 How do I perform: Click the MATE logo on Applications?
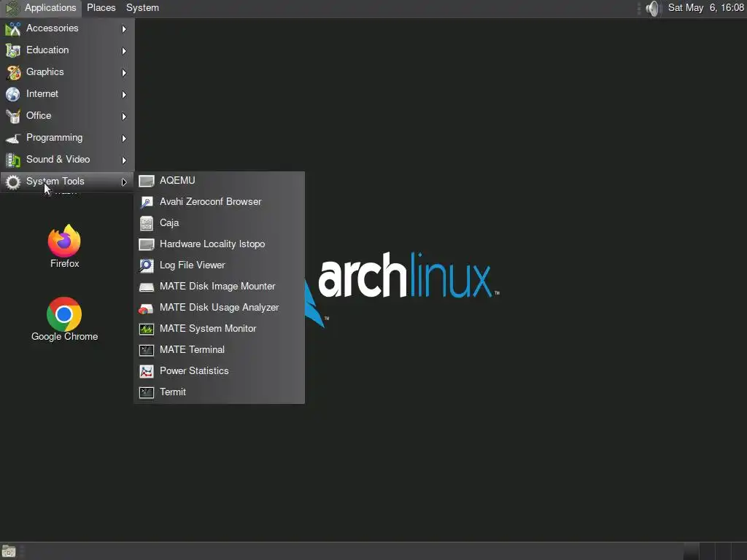click(12, 8)
